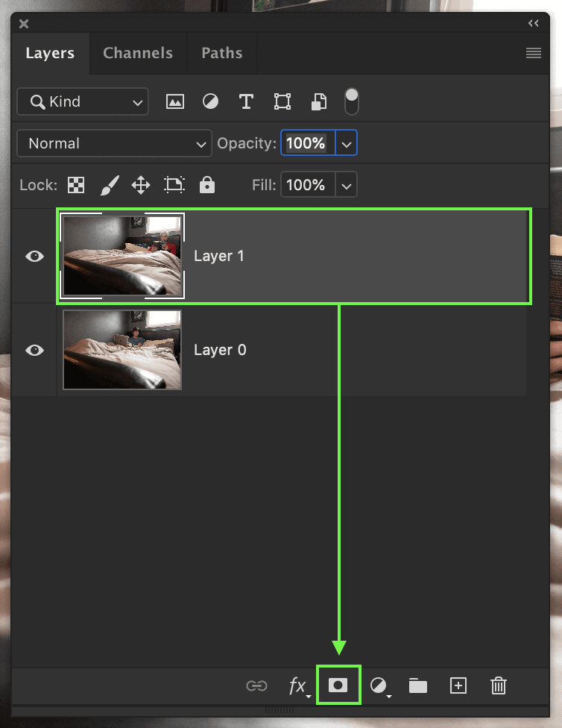Filter for type layers icon

click(246, 101)
